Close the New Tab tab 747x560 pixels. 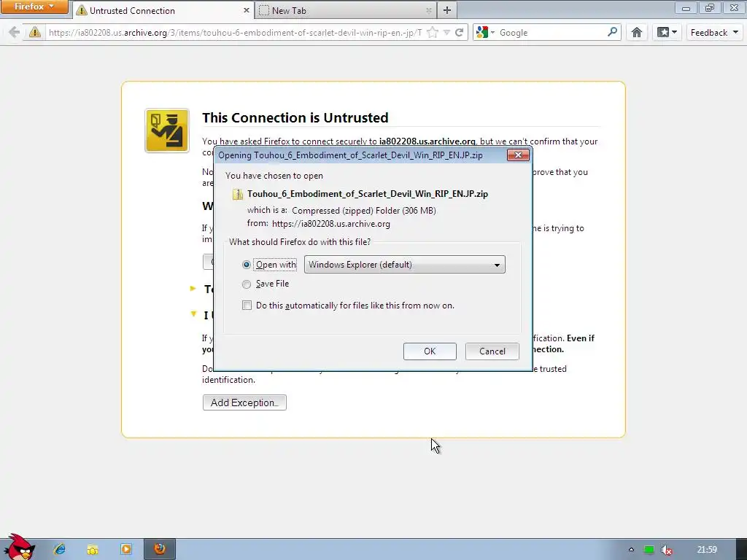[x=428, y=10]
